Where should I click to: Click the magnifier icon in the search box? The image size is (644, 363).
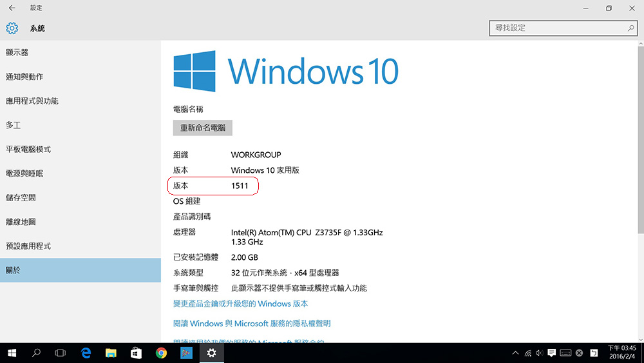630,28
